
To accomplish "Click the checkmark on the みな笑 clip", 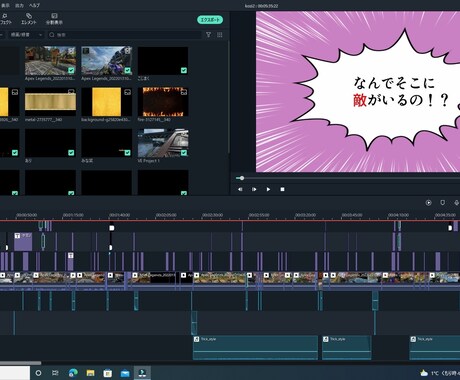I will pos(127,153).
